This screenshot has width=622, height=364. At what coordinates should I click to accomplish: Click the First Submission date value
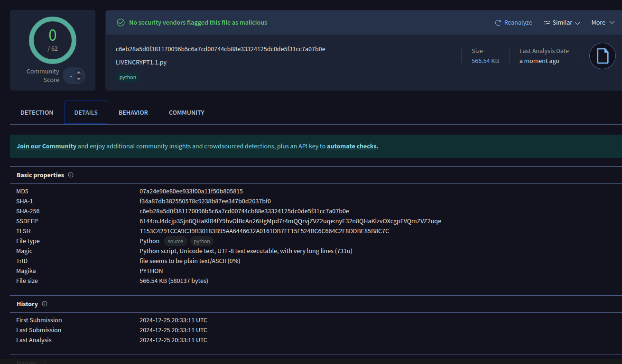tap(173, 320)
